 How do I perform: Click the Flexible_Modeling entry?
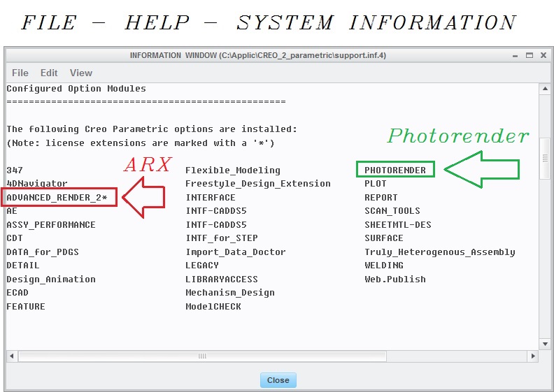pyautogui.click(x=233, y=170)
